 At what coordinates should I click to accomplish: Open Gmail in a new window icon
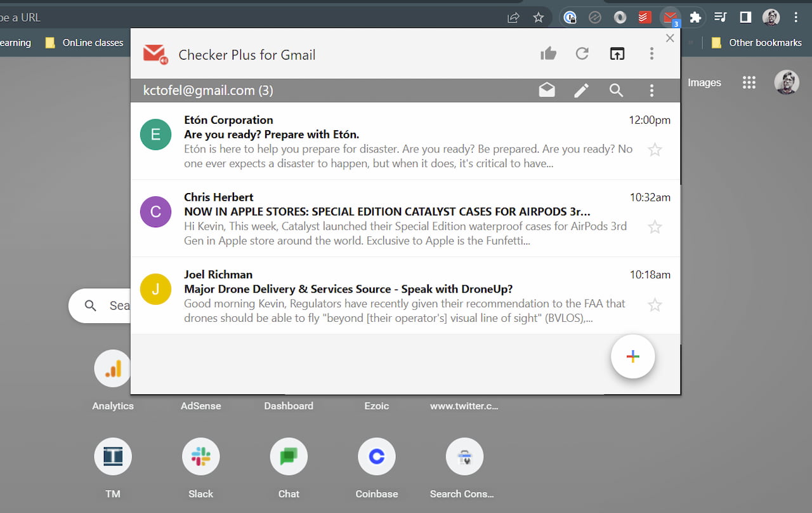[x=617, y=54]
